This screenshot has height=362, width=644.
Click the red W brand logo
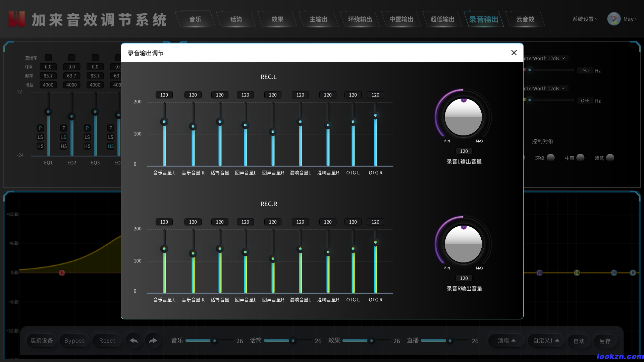click(x=16, y=19)
